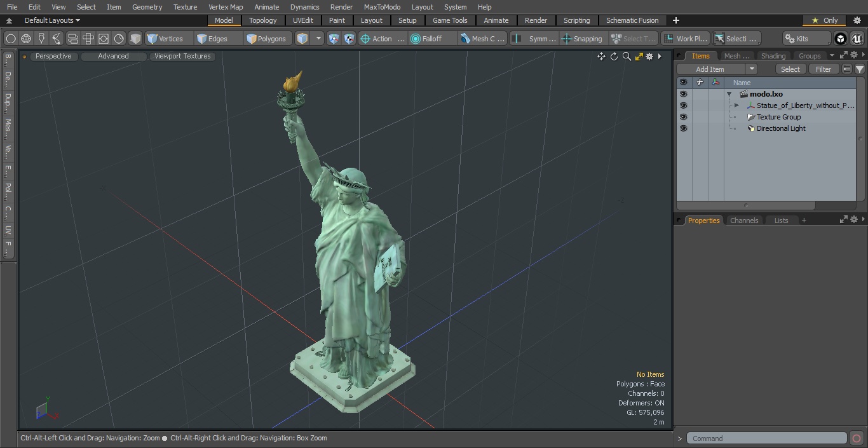Click Items list options icon beside Filter

click(x=847, y=69)
